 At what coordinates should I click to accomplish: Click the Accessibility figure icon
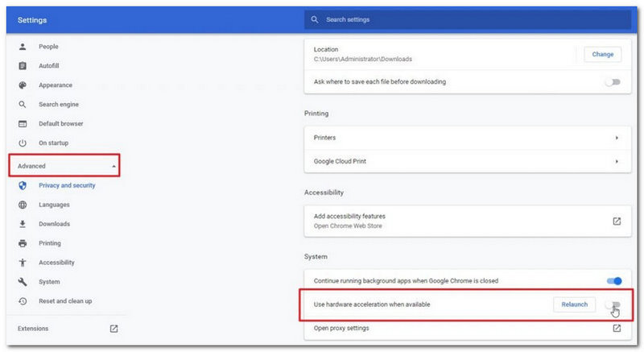23,263
